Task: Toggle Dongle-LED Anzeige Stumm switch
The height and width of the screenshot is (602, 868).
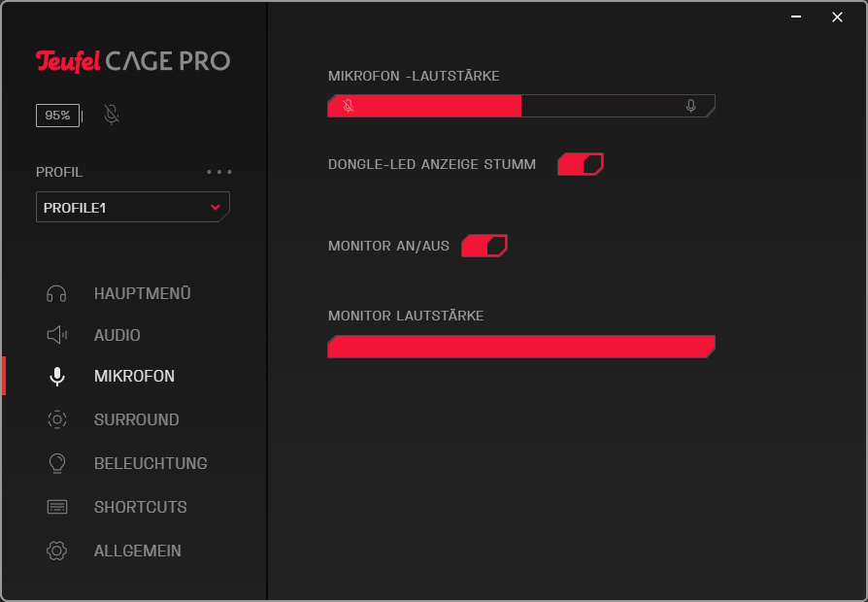Action: coord(581,164)
